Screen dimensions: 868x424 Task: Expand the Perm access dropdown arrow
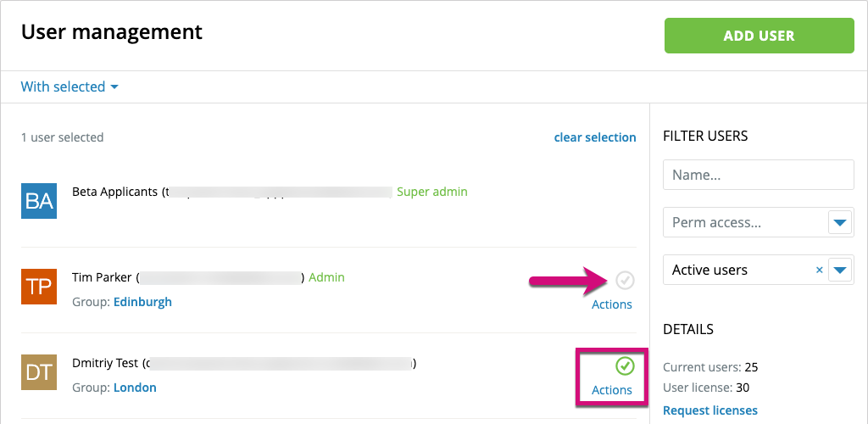pyautogui.click(x=840, y=223)
